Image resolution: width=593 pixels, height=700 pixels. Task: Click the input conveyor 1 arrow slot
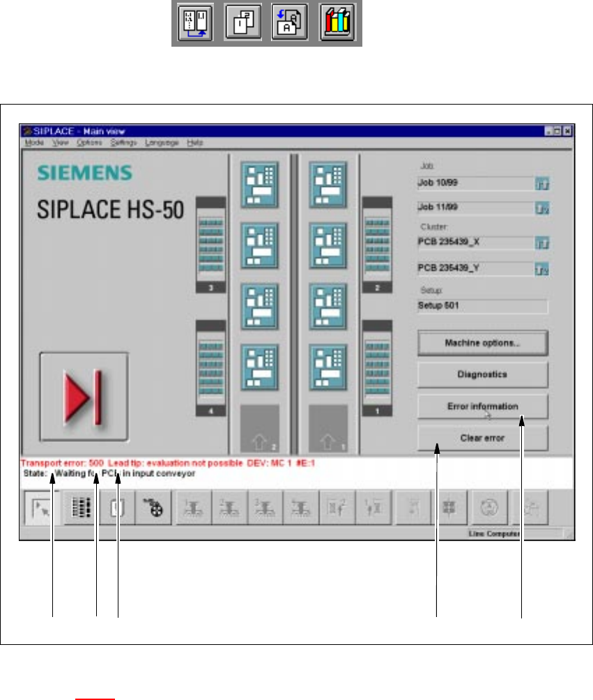click(328, 429)
